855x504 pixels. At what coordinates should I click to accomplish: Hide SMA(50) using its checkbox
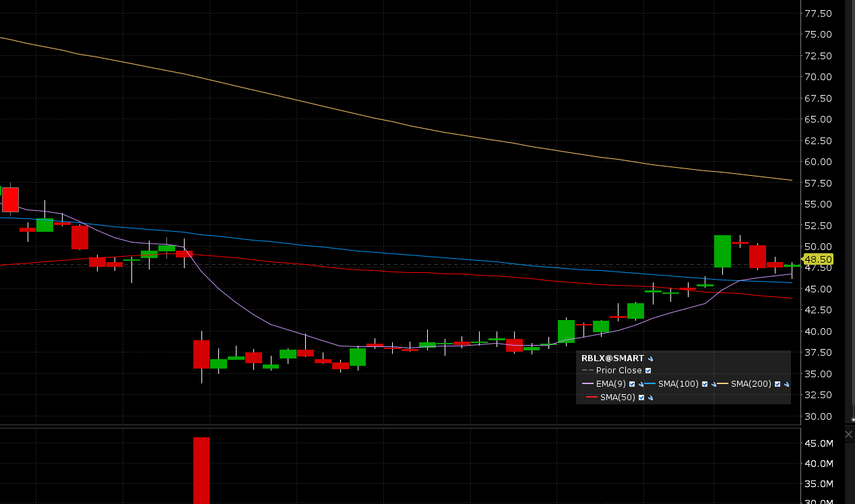(x=641, y=398)
